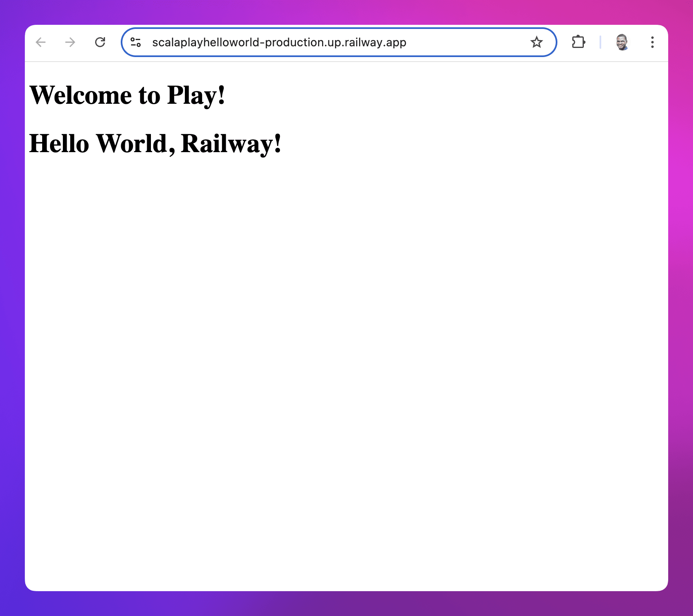Go forward to the next page
693x616 pixels.
70,42
